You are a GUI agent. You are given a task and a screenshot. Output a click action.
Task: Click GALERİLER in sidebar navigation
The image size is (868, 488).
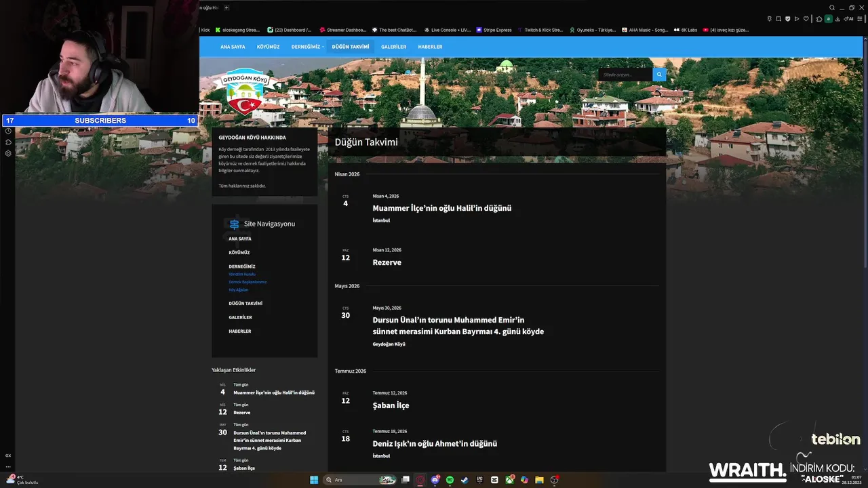point(240,317)
